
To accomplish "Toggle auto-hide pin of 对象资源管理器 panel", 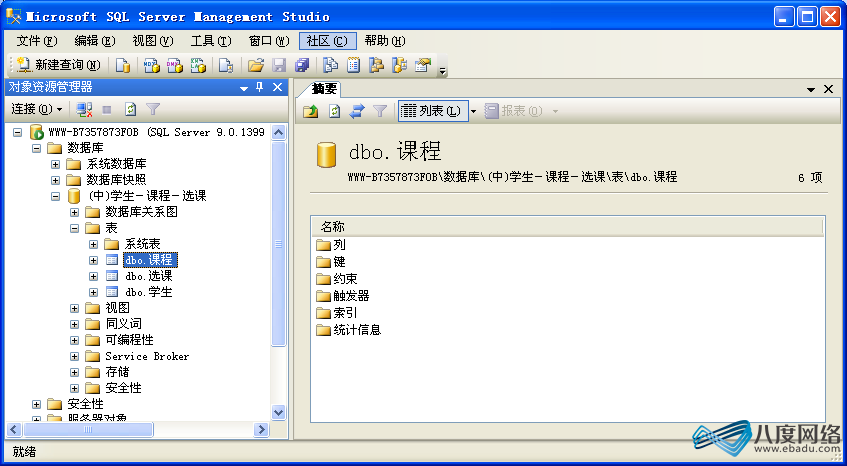I will click(x=260, y=87).
